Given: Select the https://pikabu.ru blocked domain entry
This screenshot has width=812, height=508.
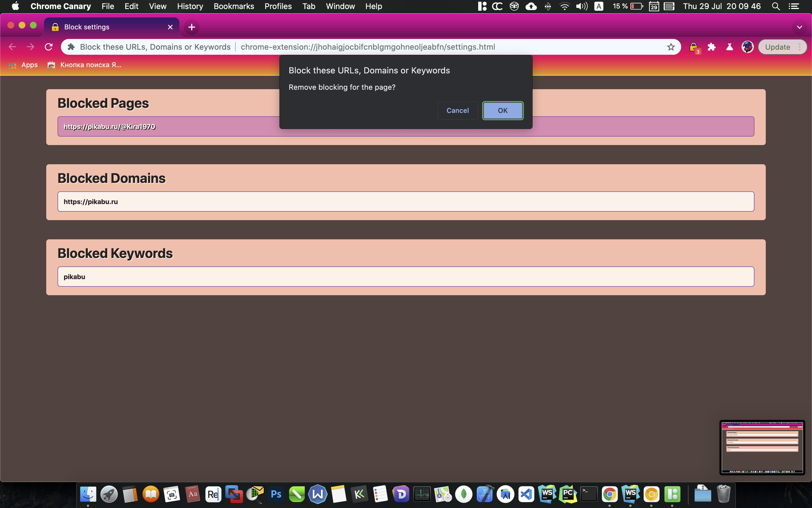Looking at the screenshot, I should coord(406,201).
